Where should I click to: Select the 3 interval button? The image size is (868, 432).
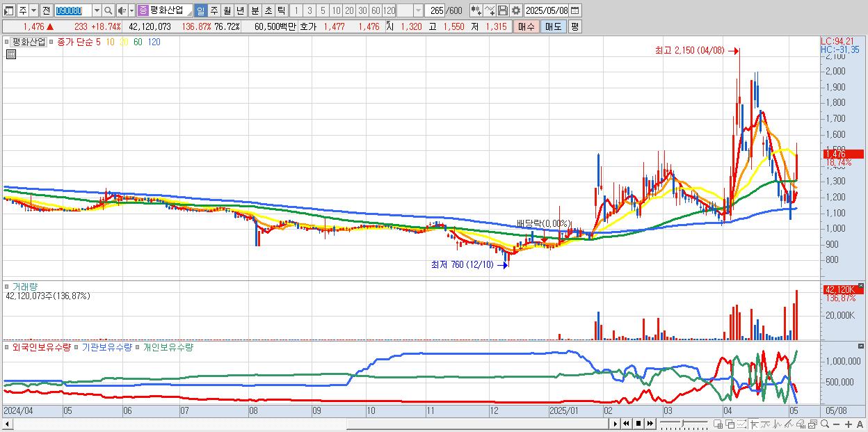pos(310,10)
